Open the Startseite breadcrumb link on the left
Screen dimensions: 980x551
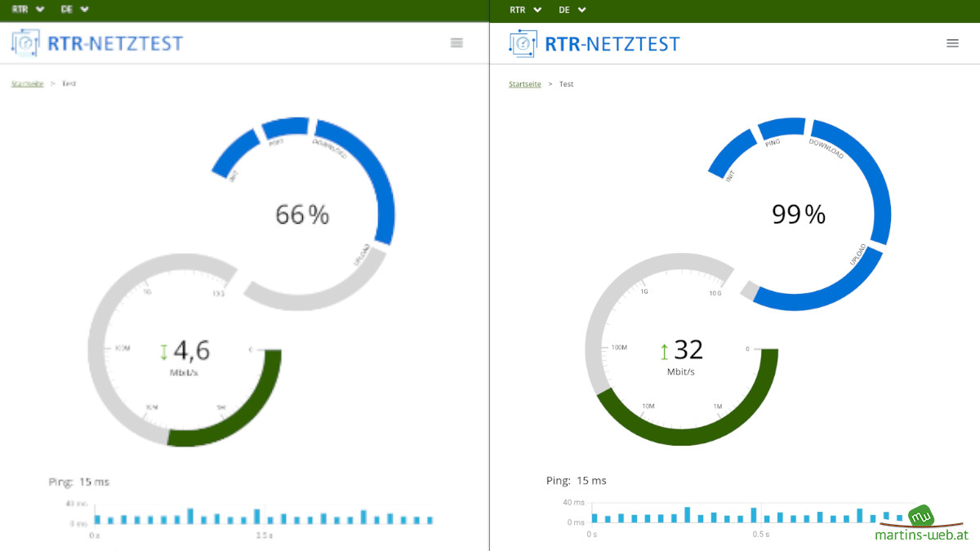click(26, 83)
